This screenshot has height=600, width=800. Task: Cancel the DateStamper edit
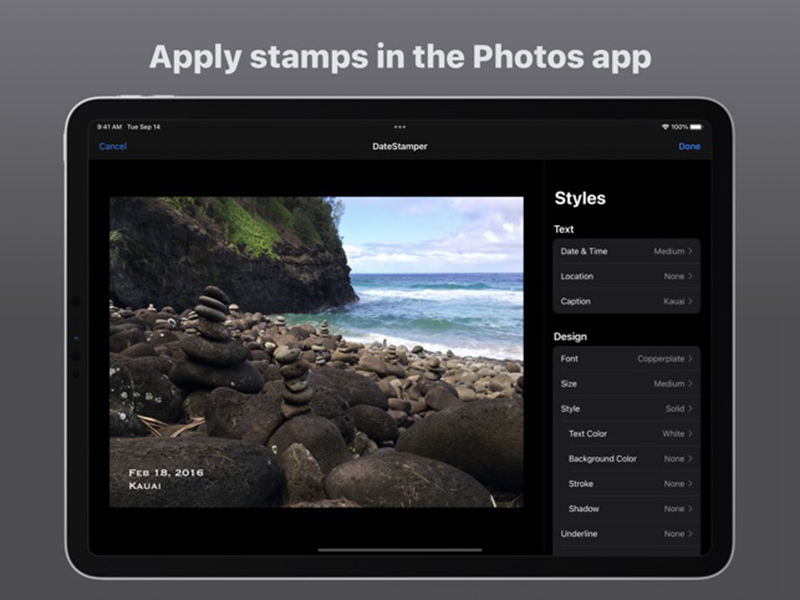tap(113, 146)
